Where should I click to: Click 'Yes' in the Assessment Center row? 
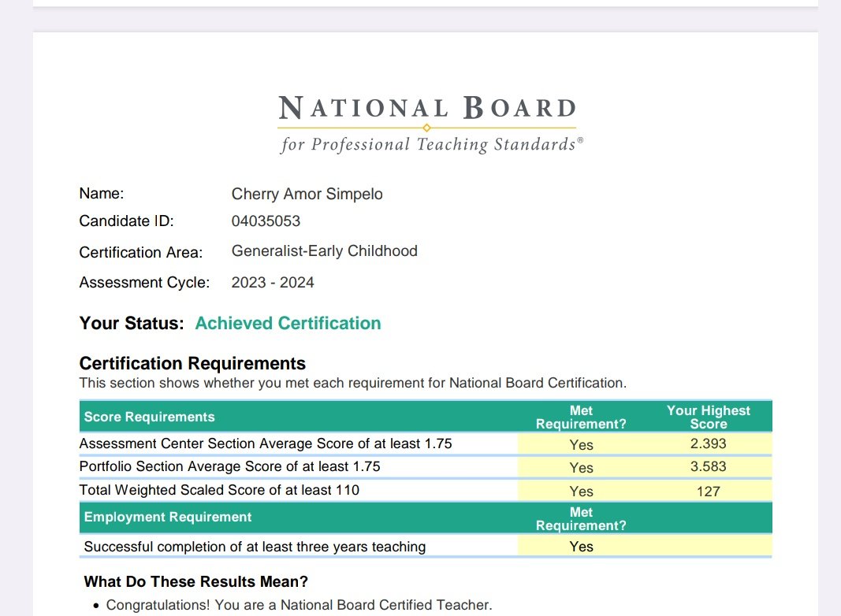point(582,445)
